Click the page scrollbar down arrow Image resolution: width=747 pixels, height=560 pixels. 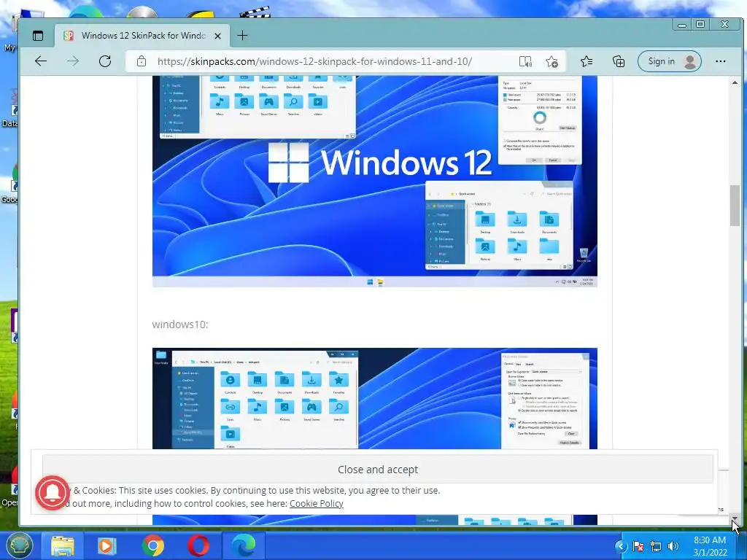click(735, 518)
